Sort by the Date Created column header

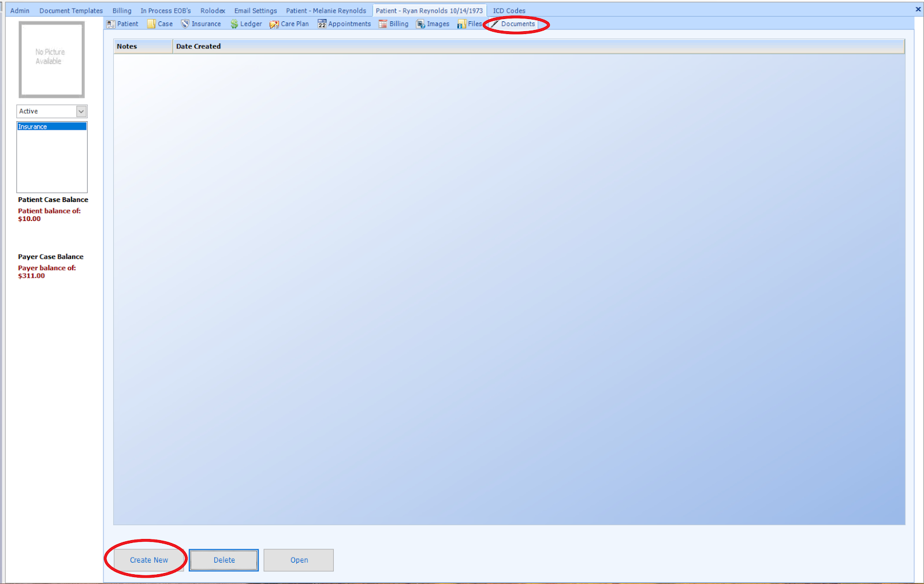click(198, 46)
